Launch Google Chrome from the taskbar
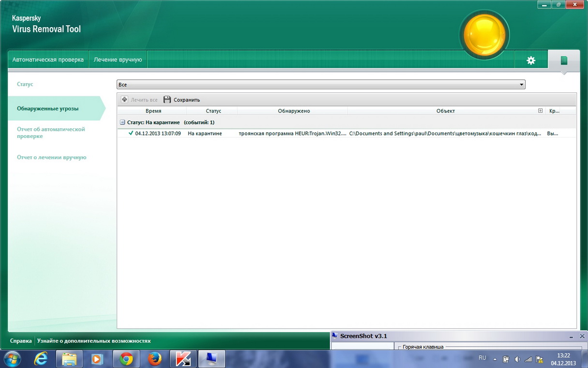588x368 pixels. click(x=126, y=359)
